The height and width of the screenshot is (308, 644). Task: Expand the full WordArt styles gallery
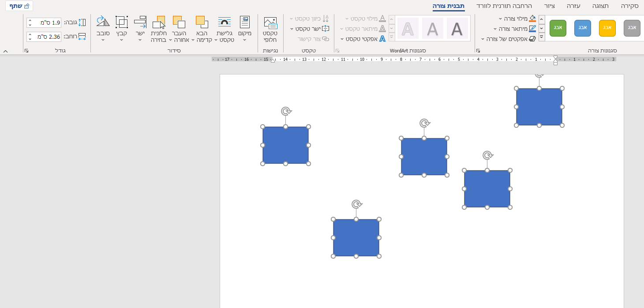click(392, 37)
